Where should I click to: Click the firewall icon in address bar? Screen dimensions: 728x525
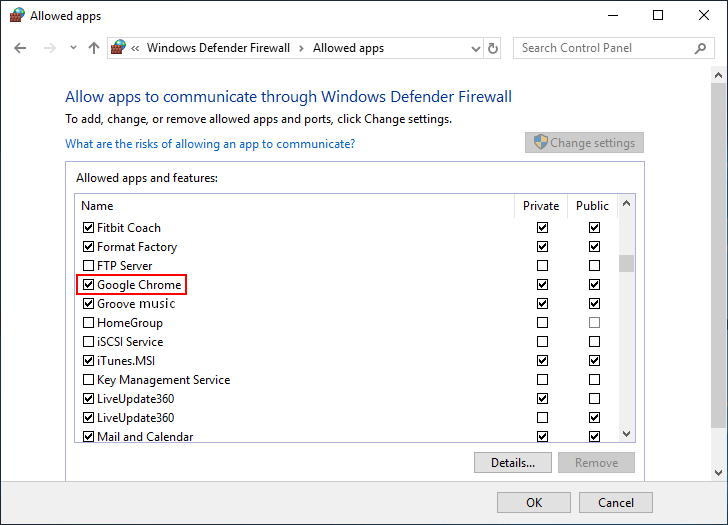118,47
